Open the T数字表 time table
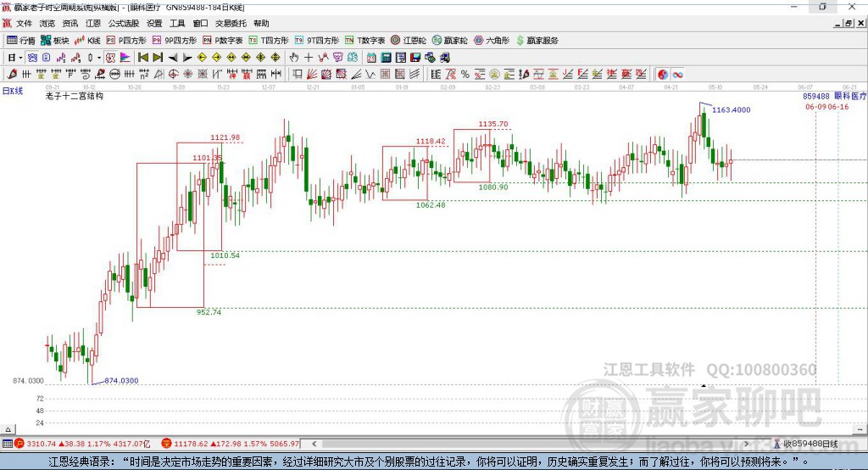Screen dimensions: 868x470 point(364,41)
